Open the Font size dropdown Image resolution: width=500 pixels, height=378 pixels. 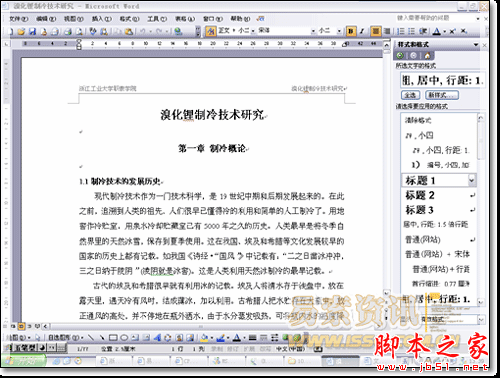pos(339,31)
